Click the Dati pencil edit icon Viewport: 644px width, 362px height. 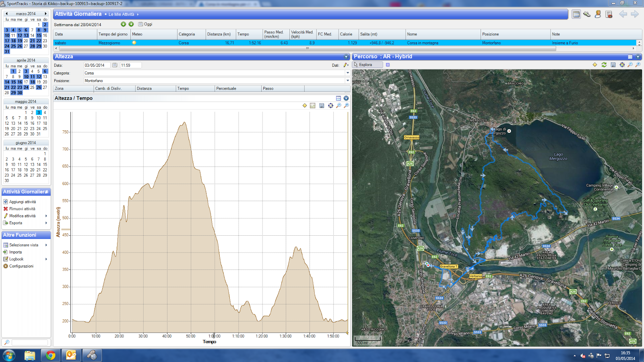click(x=345, y=65)
